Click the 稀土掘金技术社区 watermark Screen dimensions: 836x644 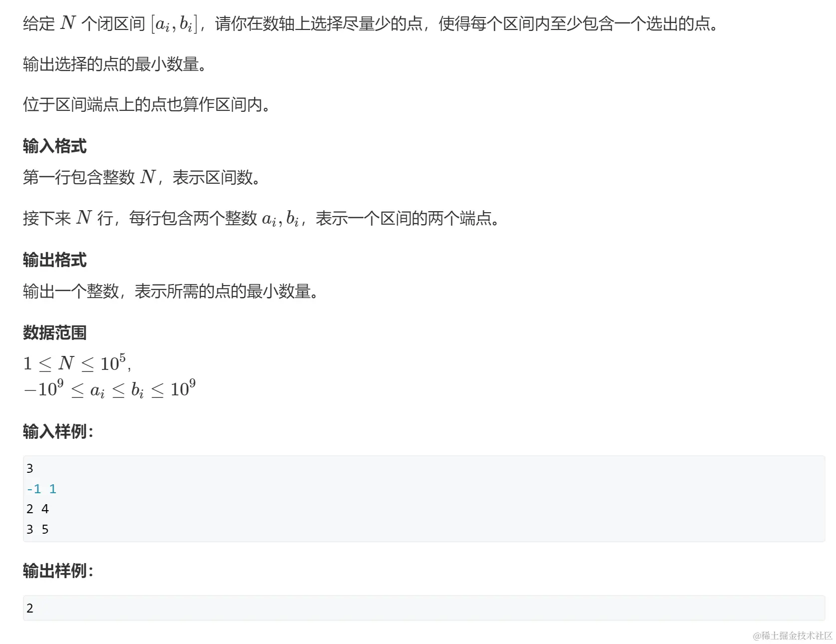pyautogui.click(x=793, y=636)
